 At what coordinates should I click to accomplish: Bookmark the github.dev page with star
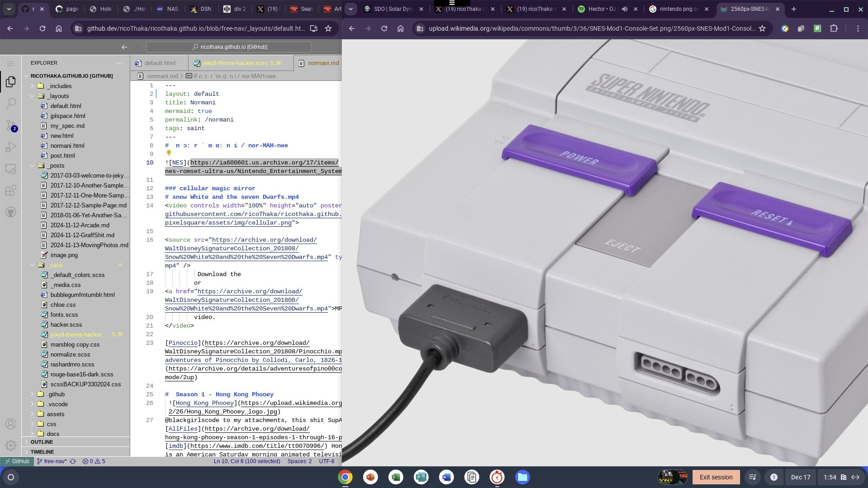(x=328, y=28)
